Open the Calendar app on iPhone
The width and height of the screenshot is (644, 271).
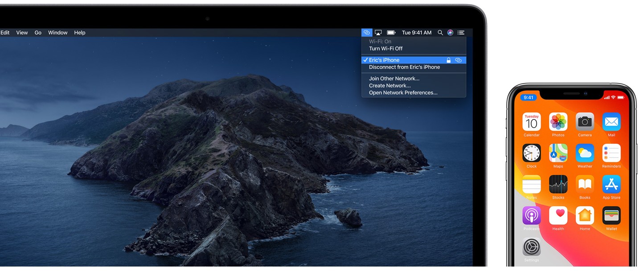(x=532, y=122)
